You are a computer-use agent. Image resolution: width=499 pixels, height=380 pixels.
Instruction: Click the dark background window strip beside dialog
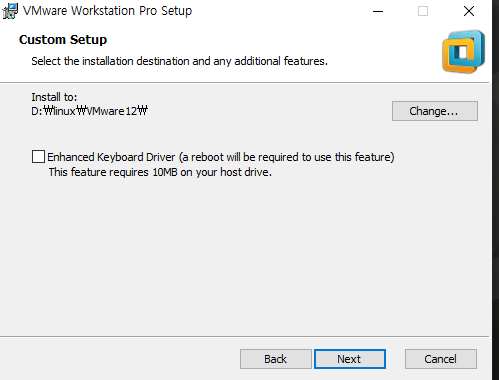pos(496,190)
